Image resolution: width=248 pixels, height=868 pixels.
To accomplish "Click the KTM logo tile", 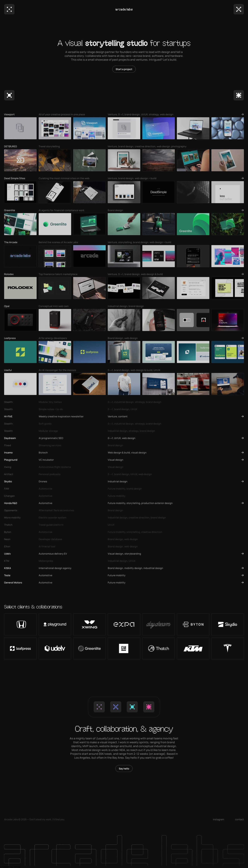I will 193,648.
